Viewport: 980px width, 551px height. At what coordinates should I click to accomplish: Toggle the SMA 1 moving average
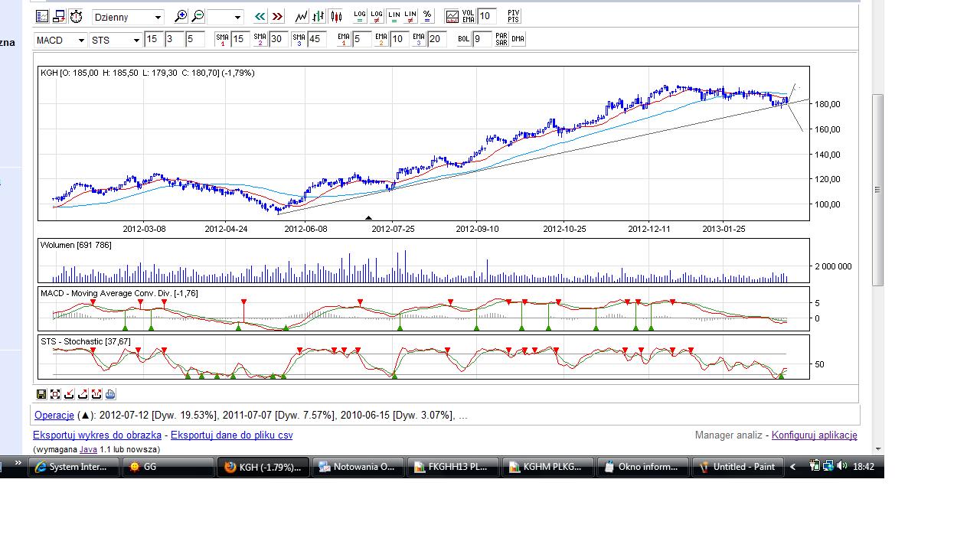pyautogui.click(x=222, y=39)
